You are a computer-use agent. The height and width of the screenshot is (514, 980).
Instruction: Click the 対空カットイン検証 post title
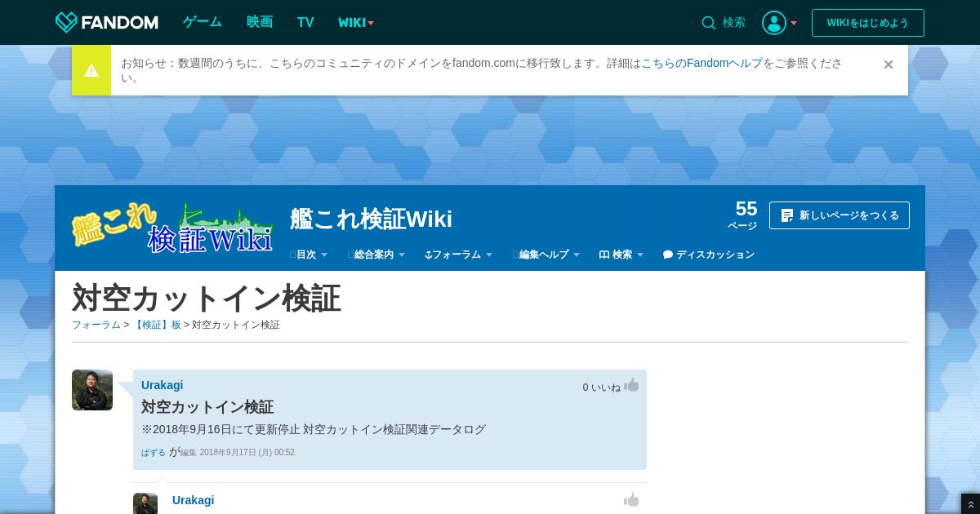(x=207, y=407)
